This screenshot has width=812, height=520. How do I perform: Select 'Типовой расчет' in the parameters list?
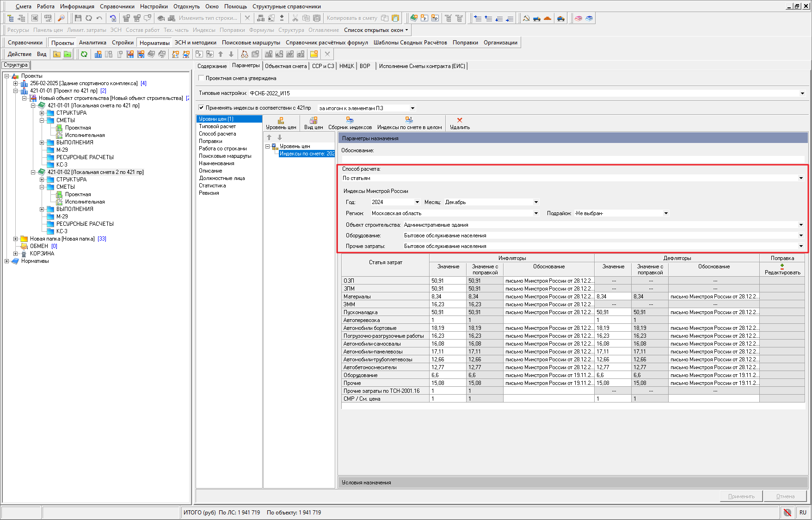pyautogui.click(x=217, y=126)
